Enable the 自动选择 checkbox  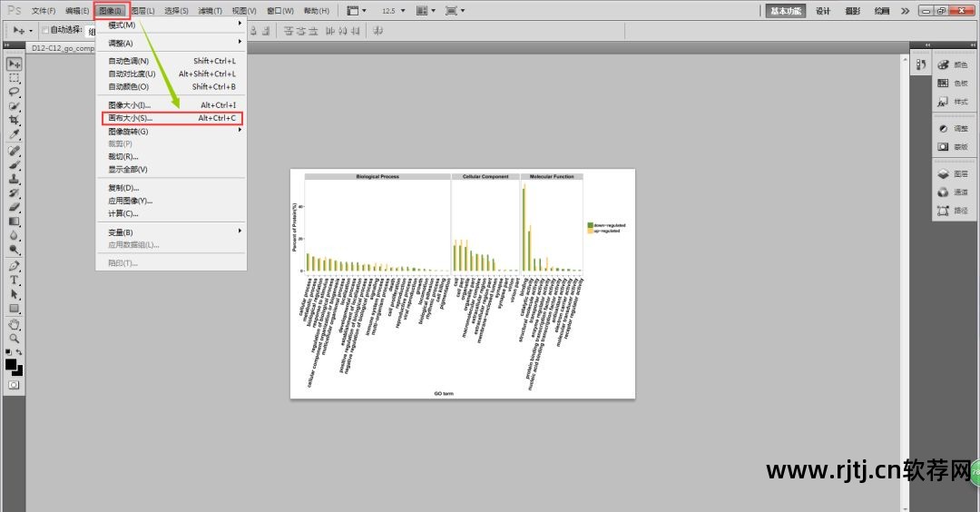pos(45,31)
